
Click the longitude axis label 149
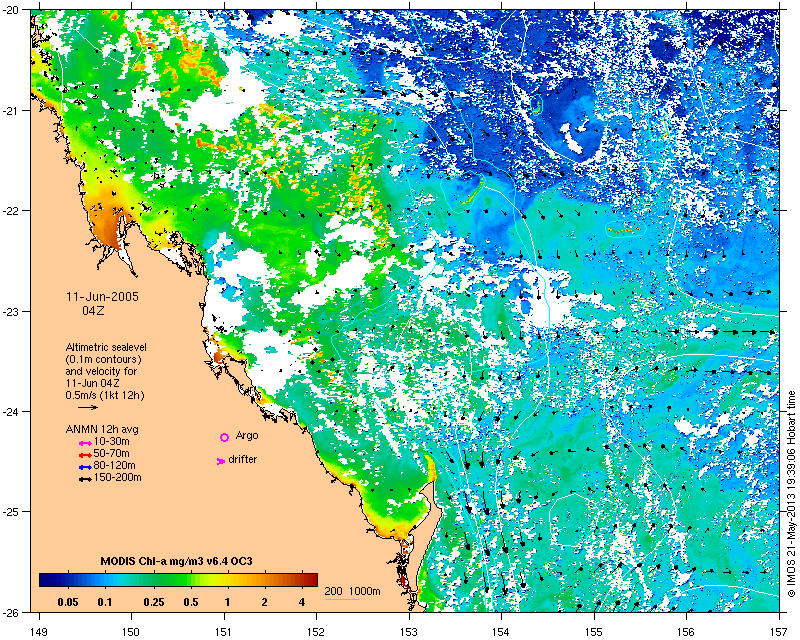39,632
